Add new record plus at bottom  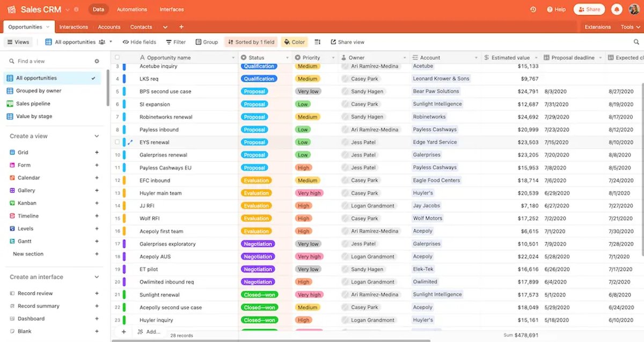pyautogui.click(x=124, y=332)
